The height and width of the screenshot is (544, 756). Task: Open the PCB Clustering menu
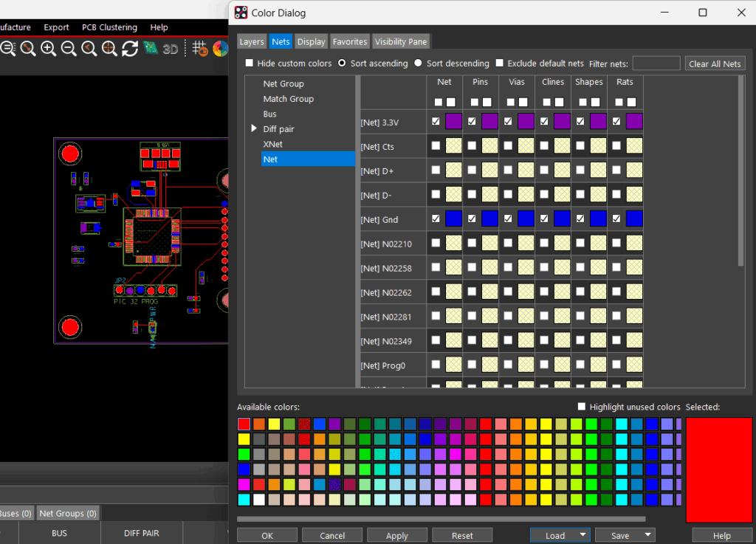[109, 27]
